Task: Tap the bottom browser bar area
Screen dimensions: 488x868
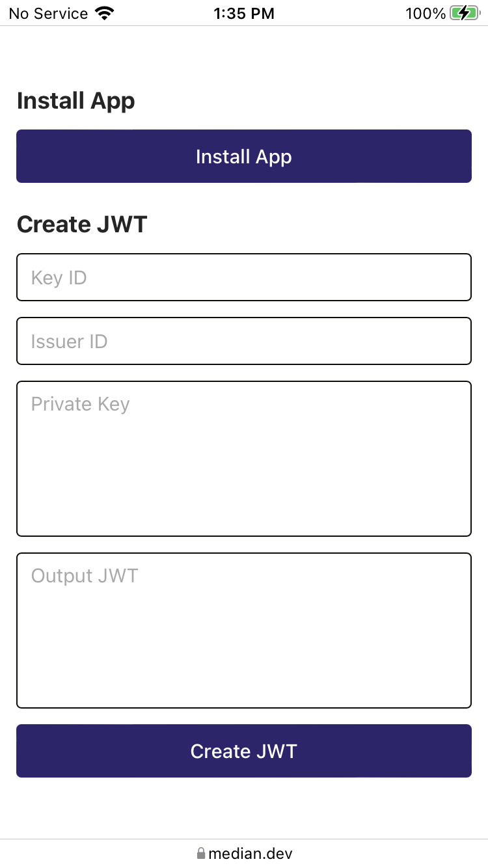Action: click(244, 853)
